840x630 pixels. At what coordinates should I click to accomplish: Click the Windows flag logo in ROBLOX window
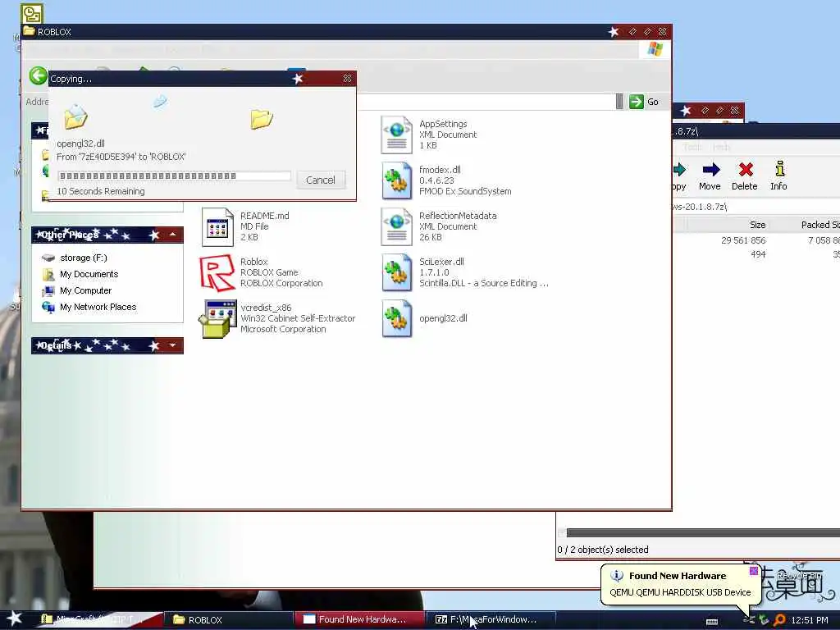point(655,50)
